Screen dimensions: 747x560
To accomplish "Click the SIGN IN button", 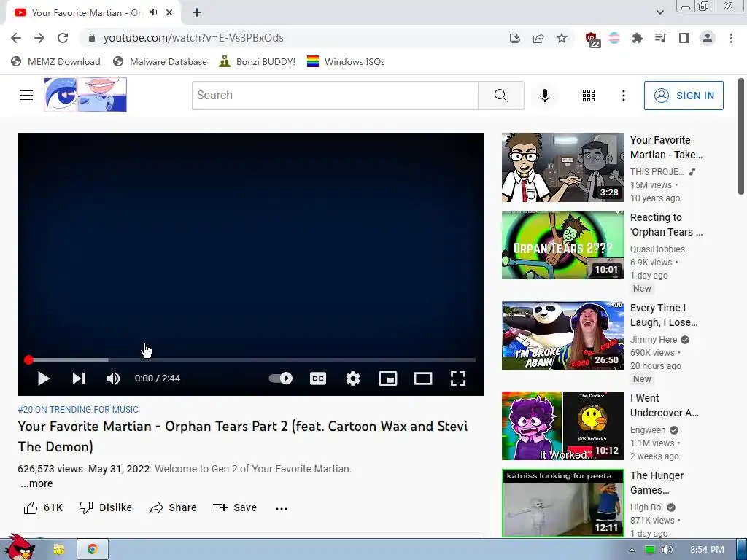I will pyautogui.click(x=684, y=96).
